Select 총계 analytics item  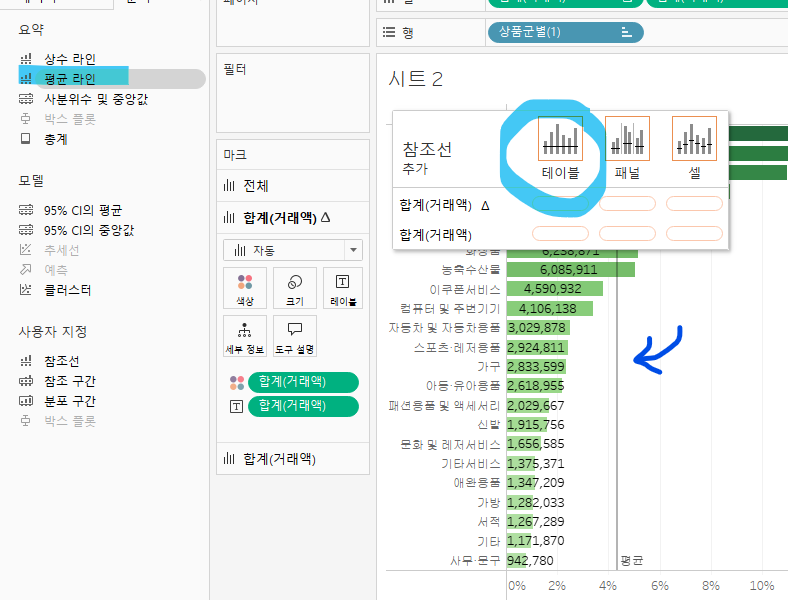[56, 139]
